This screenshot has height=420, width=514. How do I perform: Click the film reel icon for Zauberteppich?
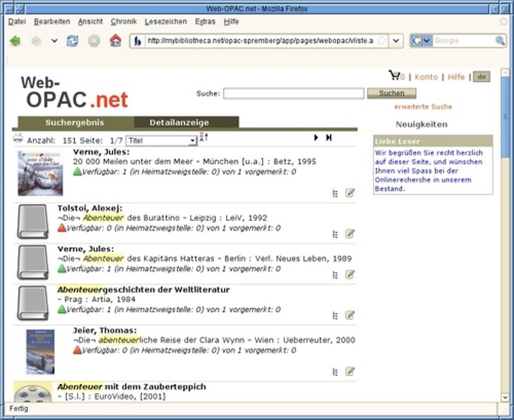(x=33, y=392)
